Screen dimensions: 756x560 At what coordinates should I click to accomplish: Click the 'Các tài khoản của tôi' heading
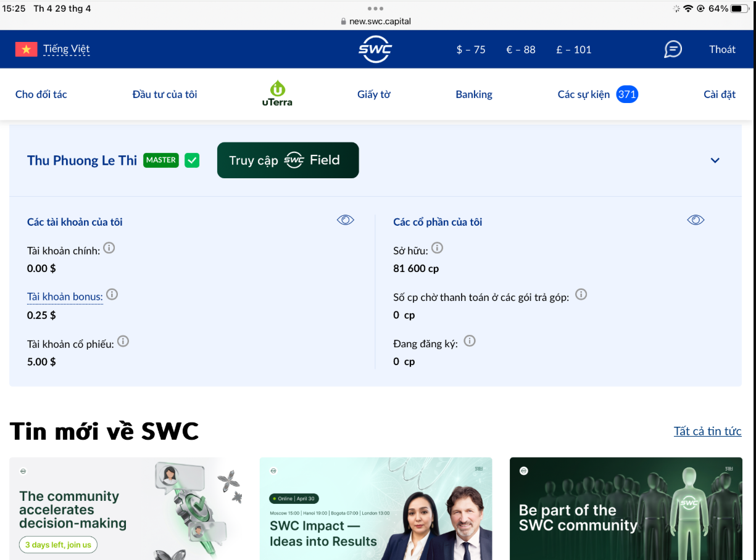75,222
